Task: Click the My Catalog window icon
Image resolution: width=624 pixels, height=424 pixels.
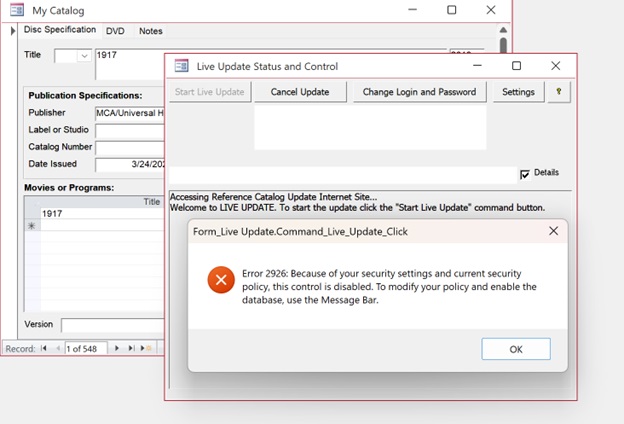Action: point(17,10)
